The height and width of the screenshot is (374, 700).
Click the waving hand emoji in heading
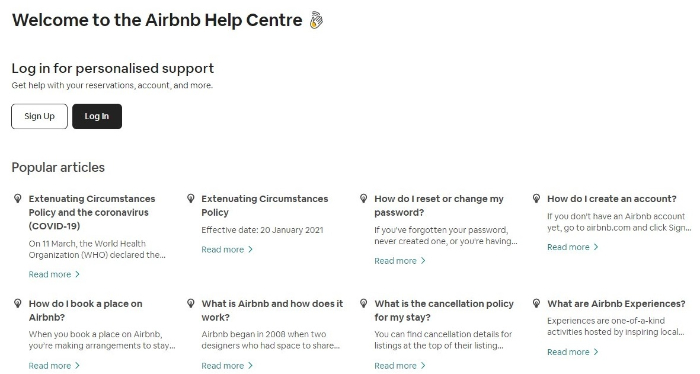[x=316, y=20]
